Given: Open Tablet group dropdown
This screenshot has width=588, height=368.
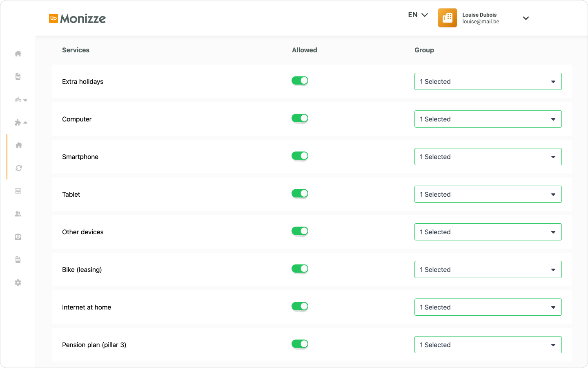Looking at the screenshot, I should 488,194.
